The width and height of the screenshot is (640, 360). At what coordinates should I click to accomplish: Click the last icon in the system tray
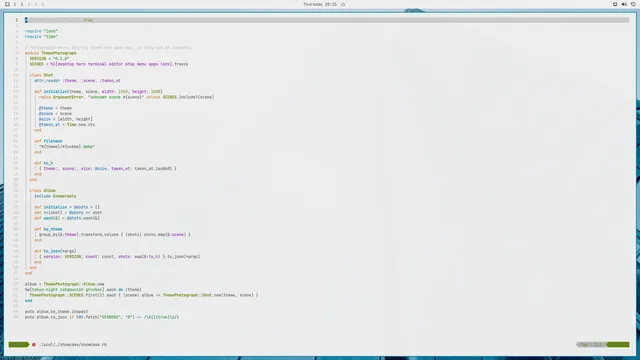point(633,4)
